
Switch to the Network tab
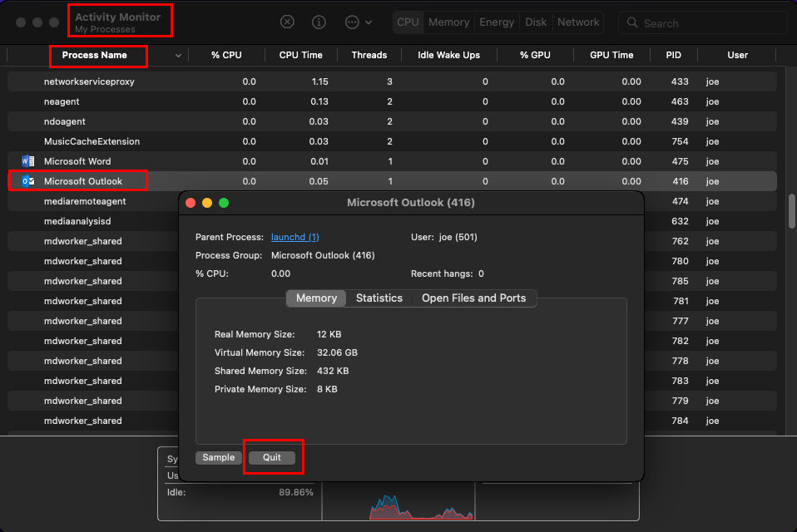578,22
